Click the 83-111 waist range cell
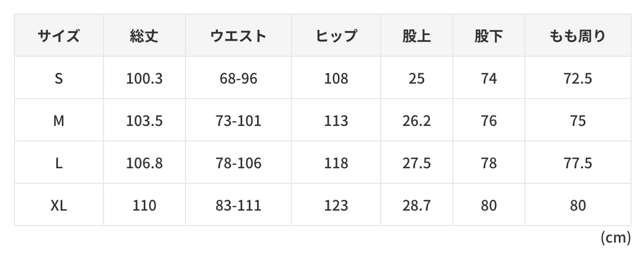This screenshot has width=644, height=255. pyautogui.click(x=239, y=205)
